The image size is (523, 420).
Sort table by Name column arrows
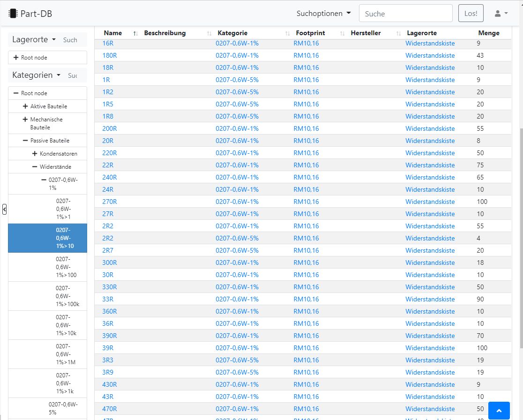point(135,33)
